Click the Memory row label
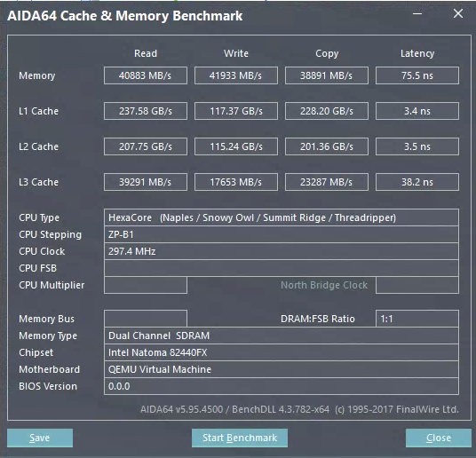This screenshot has width=476, height=458. [37, 75]
